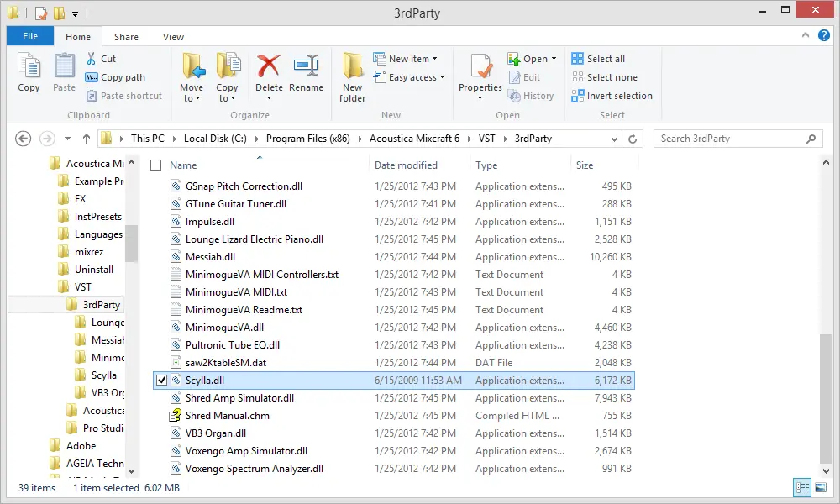Click the file list scroll down arrow
The width and height of the screenshot is (840, 504).
coord(826,470)
